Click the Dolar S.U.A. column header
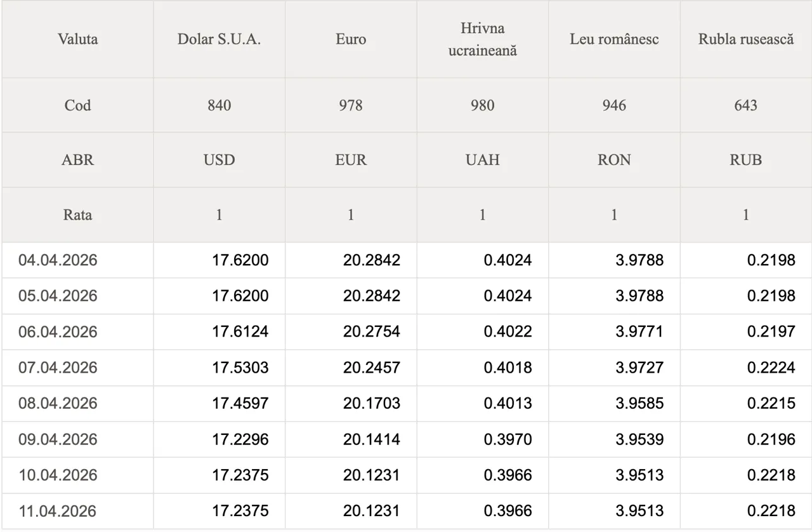 click(219, 39)
